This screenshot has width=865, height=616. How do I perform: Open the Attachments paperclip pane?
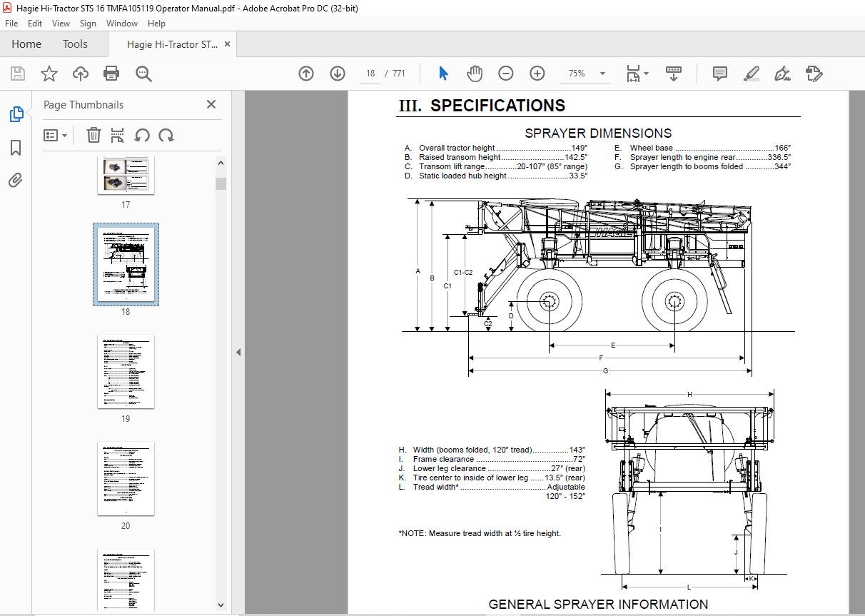(16, 181)
